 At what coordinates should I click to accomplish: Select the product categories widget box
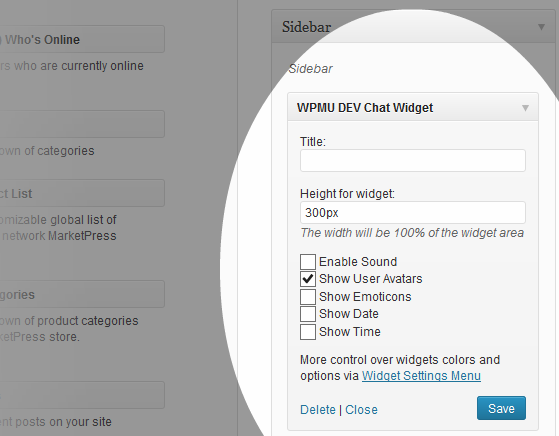point(82,294)
